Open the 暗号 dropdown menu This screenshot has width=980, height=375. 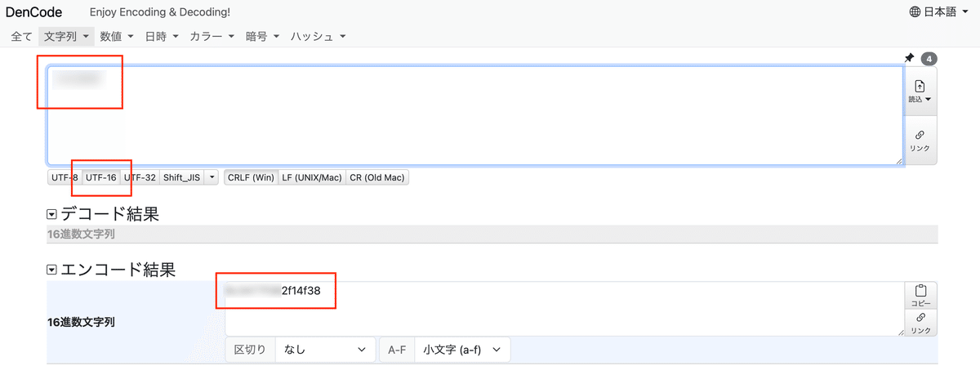pos(263,37)
